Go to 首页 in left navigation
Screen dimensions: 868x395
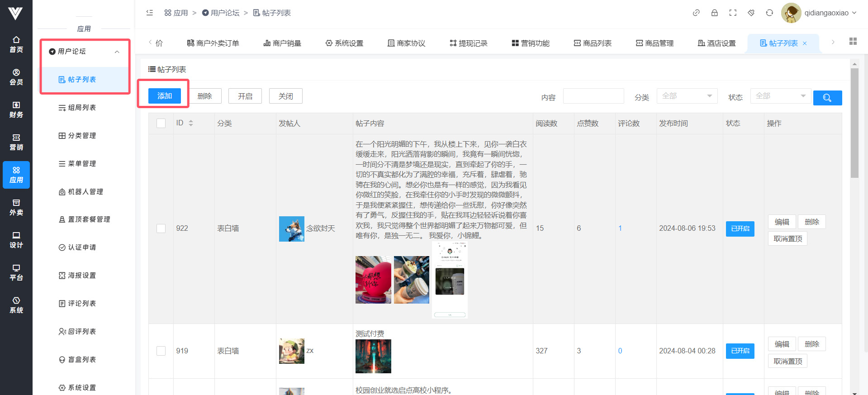(x=16, y=44)
